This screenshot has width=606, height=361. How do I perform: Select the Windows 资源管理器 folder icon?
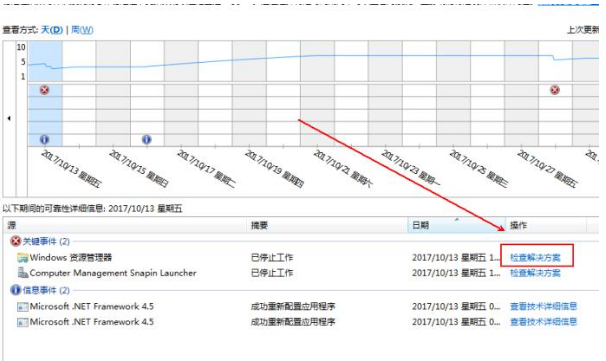(x=23, y=258)
